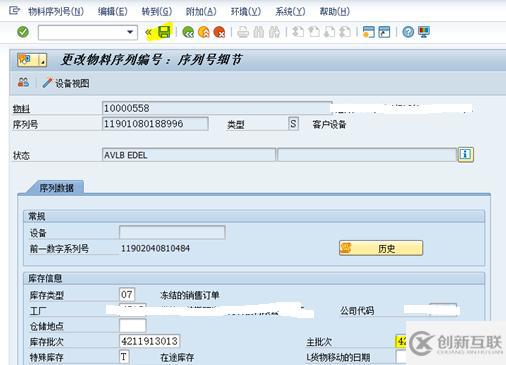
Task: Click the 库存信息 group header
Action: 254,278
